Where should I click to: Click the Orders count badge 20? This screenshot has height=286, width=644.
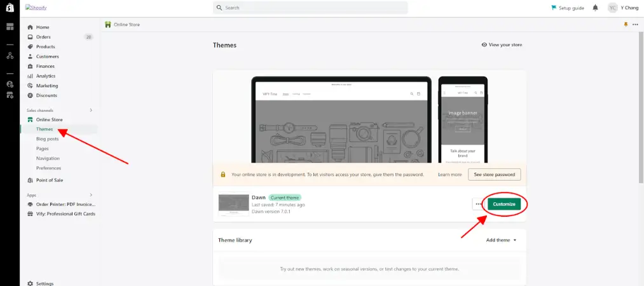89,37
